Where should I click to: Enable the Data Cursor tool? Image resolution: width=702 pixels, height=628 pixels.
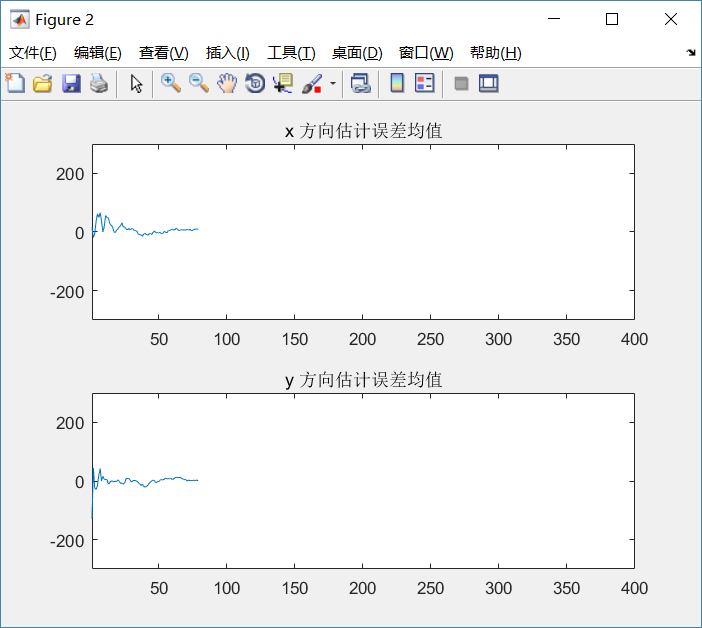tap(283, 83)
